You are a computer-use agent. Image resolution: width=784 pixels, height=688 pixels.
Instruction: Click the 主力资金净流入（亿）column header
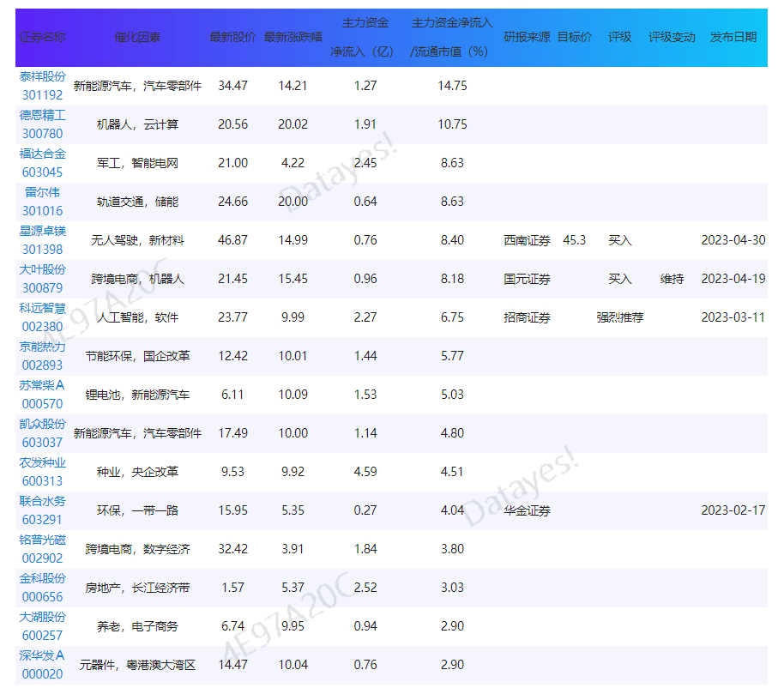(x=365, y=37)
